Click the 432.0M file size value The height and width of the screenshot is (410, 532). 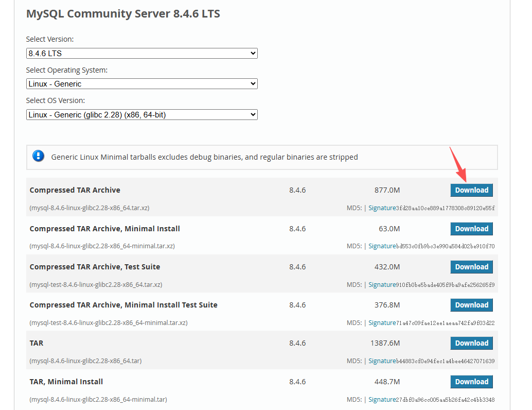[x=387, y=267]
